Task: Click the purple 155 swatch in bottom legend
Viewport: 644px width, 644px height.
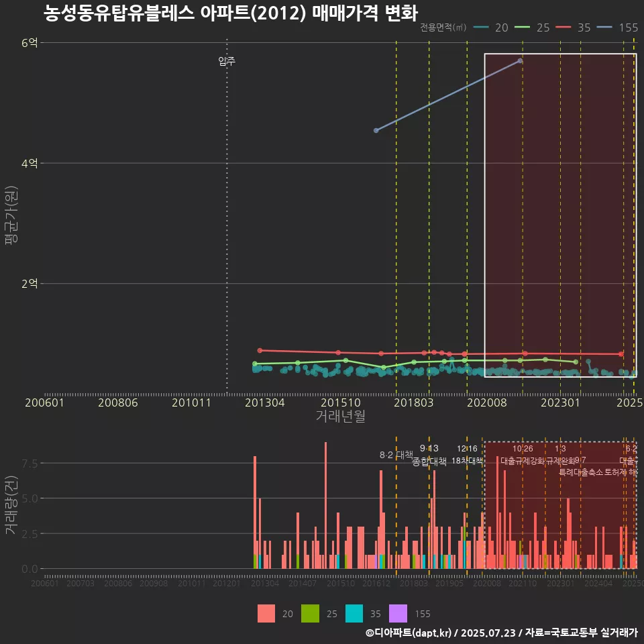Action: pos(398,614)
